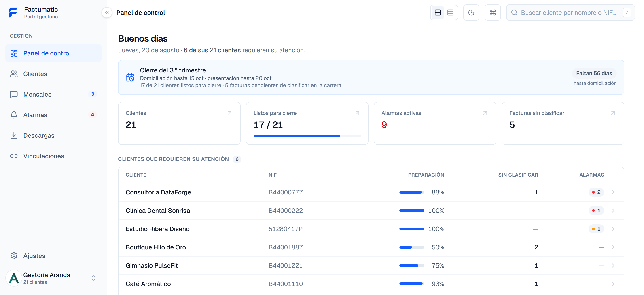Image resolution: width=644 pixels, height=295 pixels.
Task: Click the quarter-close calendar clock icon
Action: [130, 77]
